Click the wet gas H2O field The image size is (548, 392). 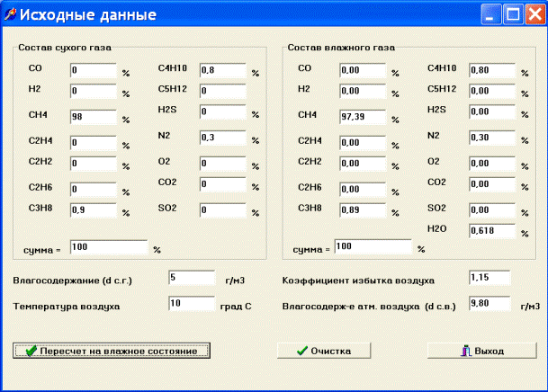[x=491, y=232]
